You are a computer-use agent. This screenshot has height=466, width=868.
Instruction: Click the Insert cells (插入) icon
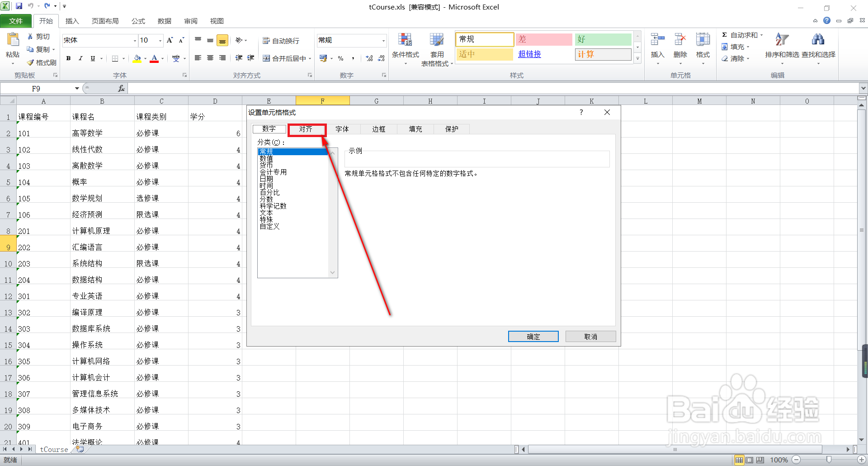click(x=657, y=40)
